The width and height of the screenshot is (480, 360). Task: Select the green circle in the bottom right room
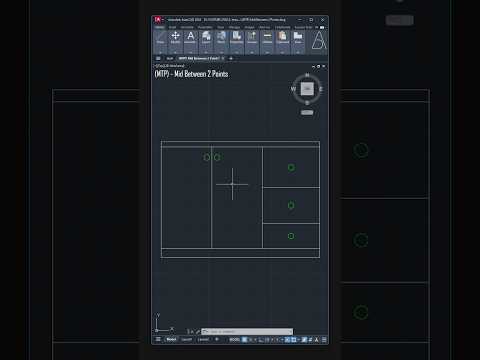pyautogui.click(x=291, y=236)
